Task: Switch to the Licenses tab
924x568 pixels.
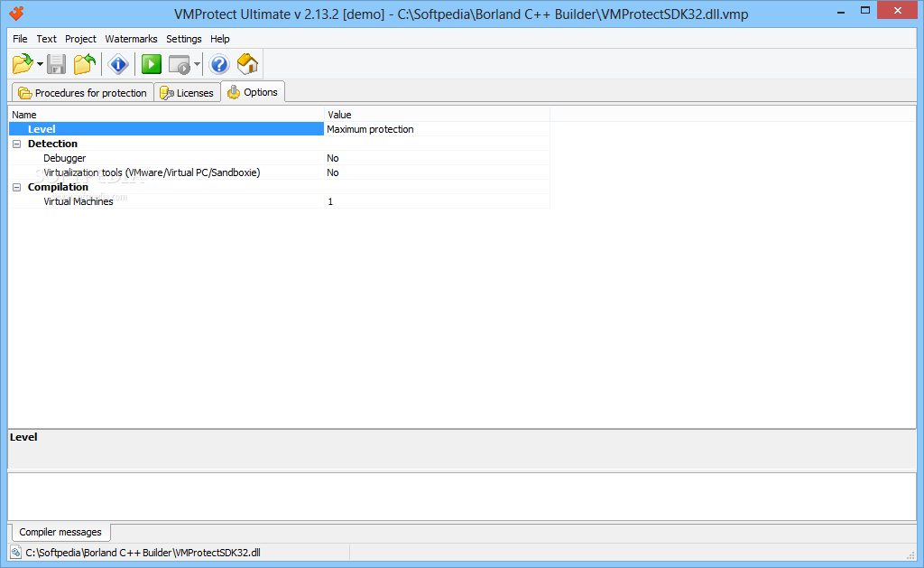Action: tap(188, 93)
